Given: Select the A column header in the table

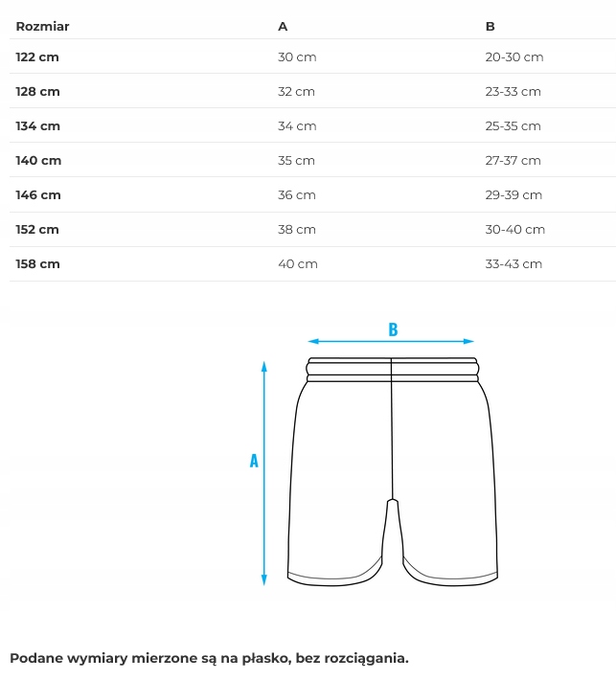Looking at the screenshot, I should tap(283, 26).
